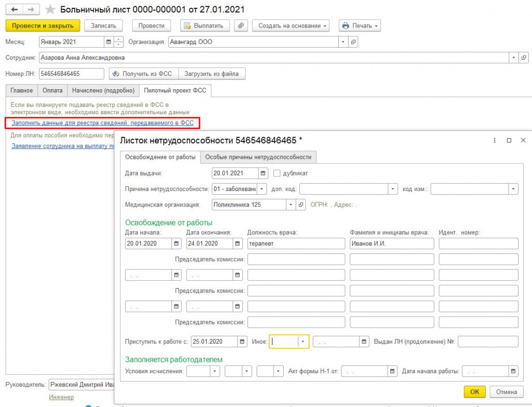Viewport: 532px width, 407px height.
Task: Expand Причина нетрудоспособности dropdown
Action: [262, 189]
